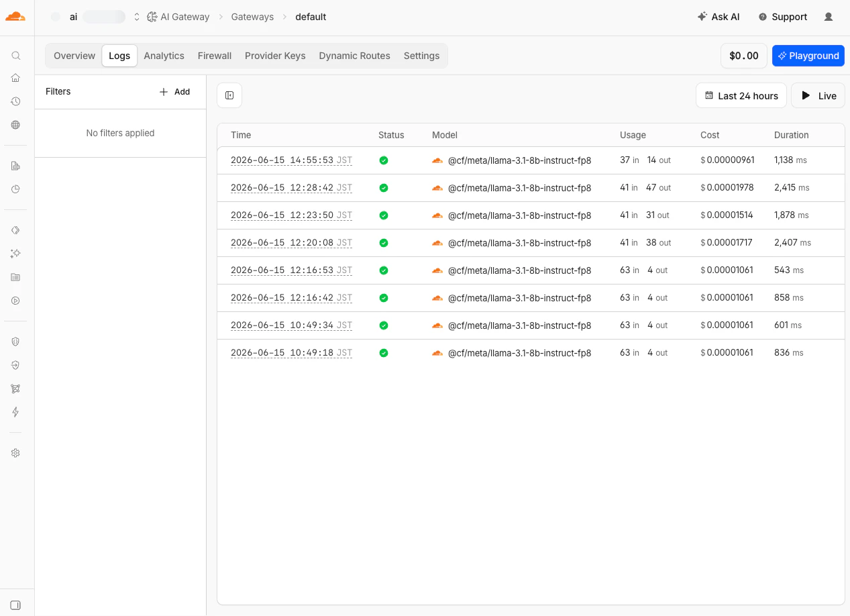This screenshot has width=850, height=616.
Task: Open sidebar search magnifier icon
Action: click(16, 56)
